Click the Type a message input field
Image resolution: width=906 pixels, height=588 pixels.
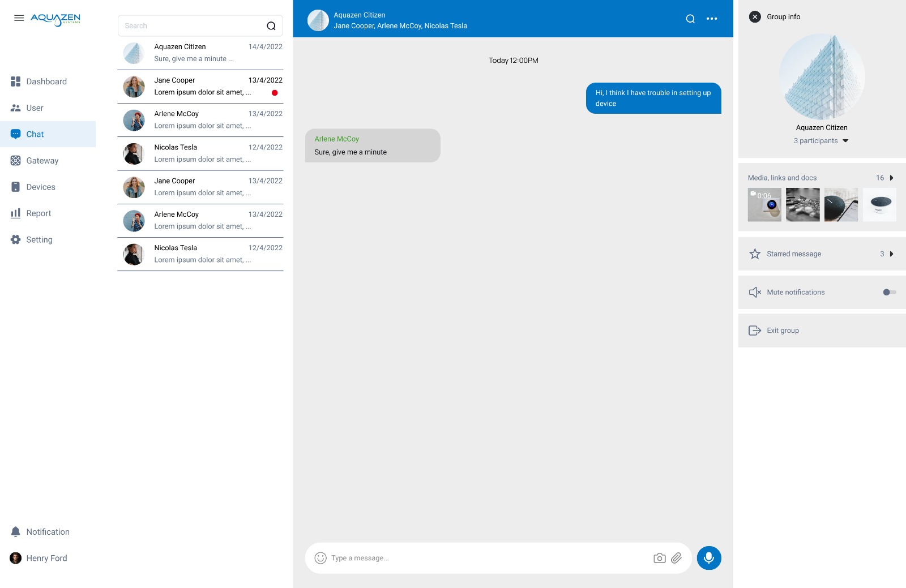pyautogui.click(x=487, y=558)
